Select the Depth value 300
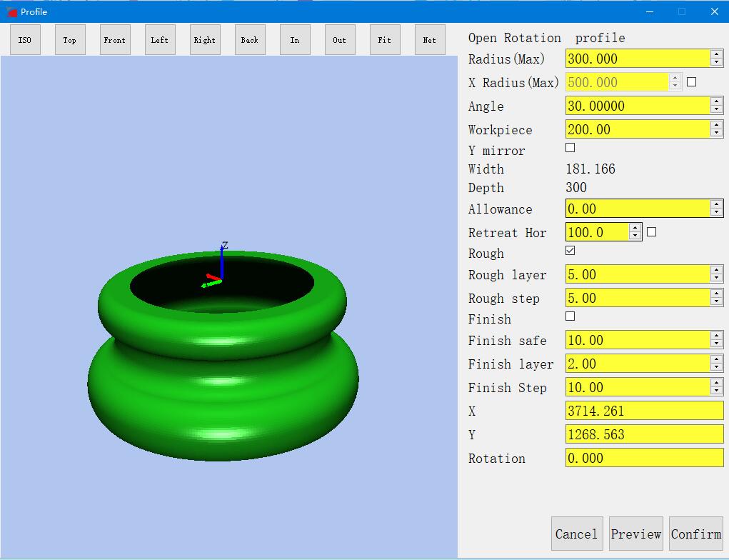This screenshot has height=560, width=729. (x=576, y=187)
